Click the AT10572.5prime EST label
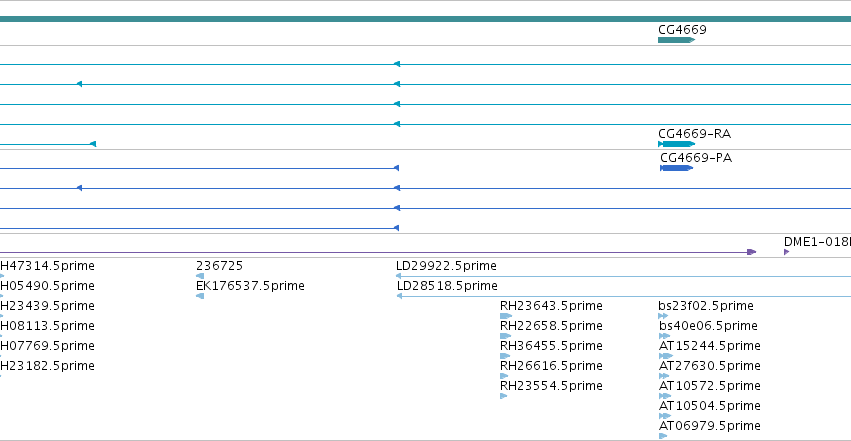 [709, 386]
